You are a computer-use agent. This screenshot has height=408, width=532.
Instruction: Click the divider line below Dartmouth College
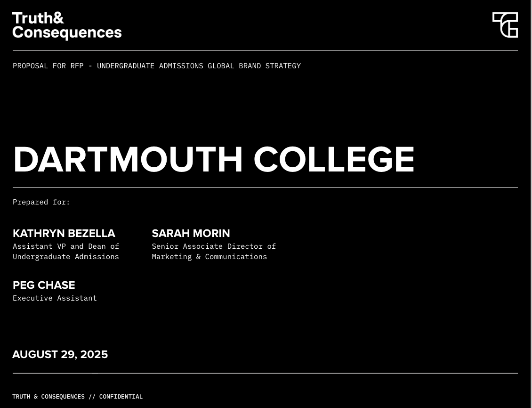pyautogui.click(x=265, y=188)
